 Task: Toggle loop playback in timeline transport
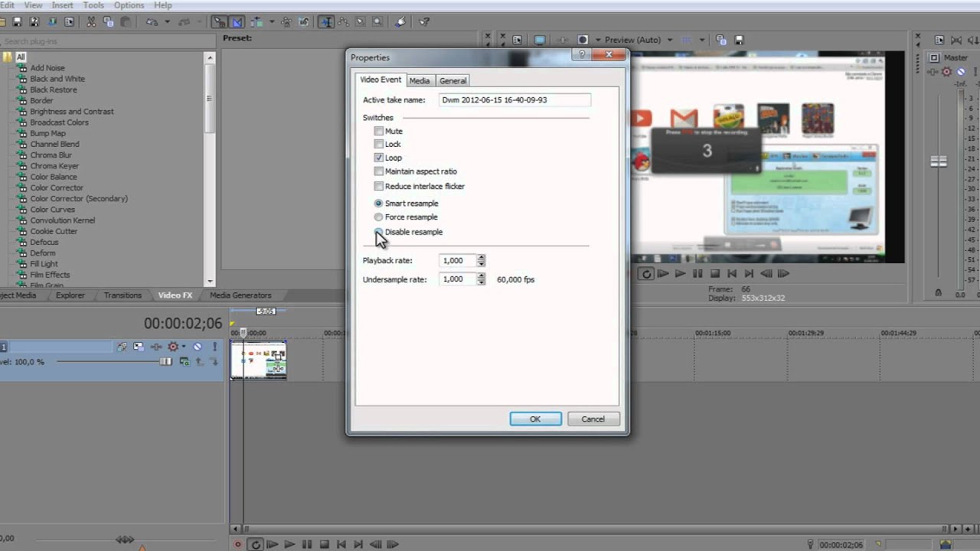coord(256,545)
